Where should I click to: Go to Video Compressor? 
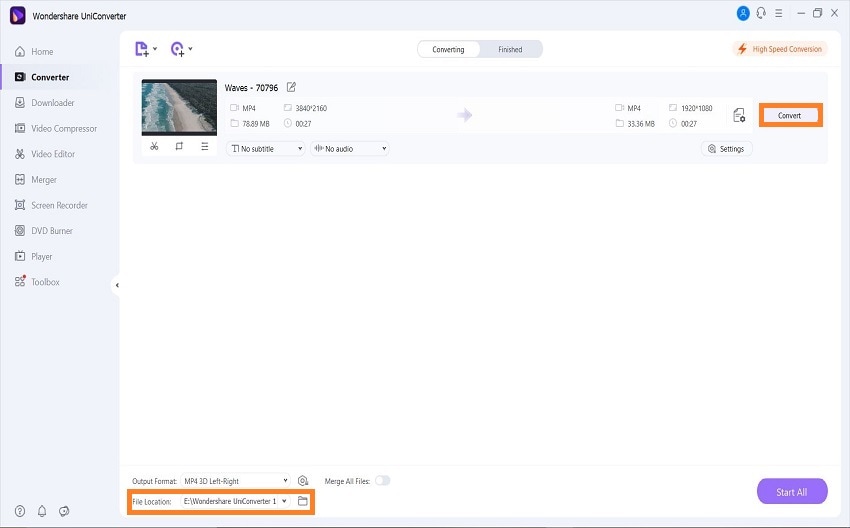click(x=56, y=128)
